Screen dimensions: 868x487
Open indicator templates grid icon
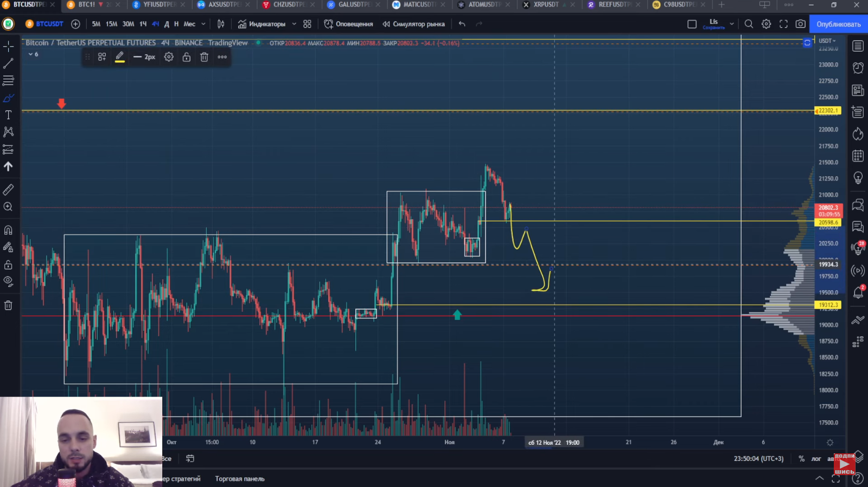pyautogui.click(x=307, y=24)
